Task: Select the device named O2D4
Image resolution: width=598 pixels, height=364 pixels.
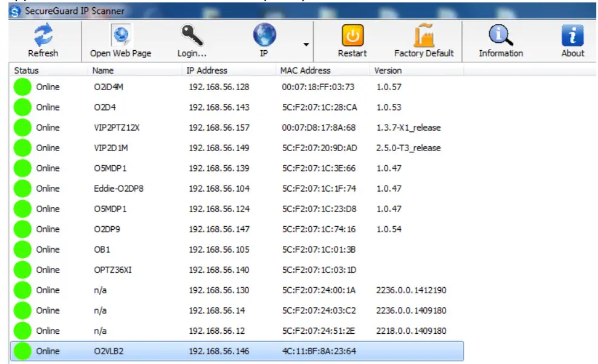Action: coord(105,107)
